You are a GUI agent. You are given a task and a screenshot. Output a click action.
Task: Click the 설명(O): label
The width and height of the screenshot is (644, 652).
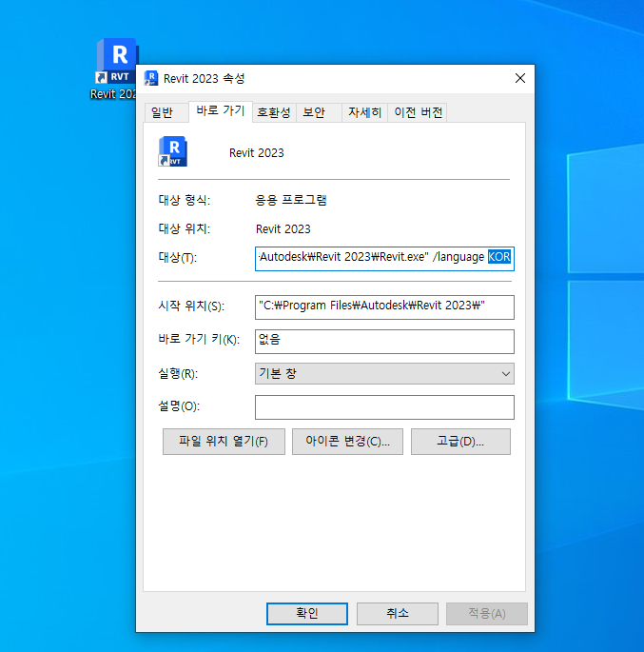(179, 405)
